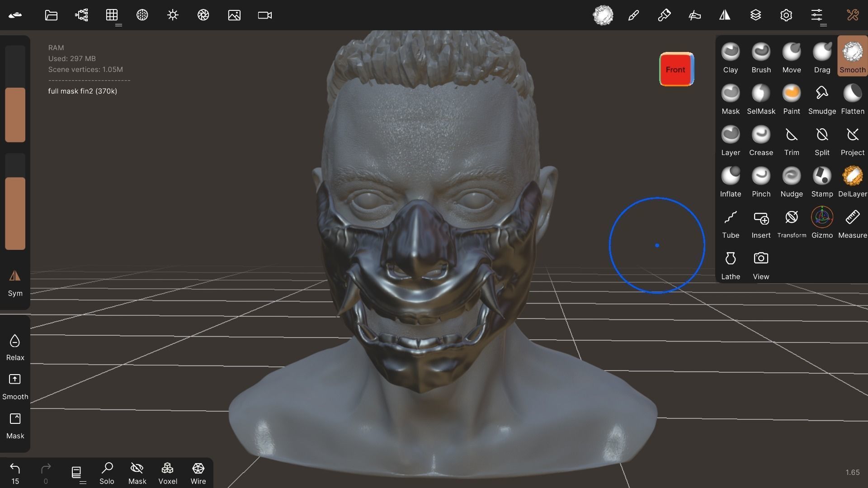868x488 pixels.
Task: Open Voxel remesh shortcut
Action: click(x=168, y=473)
